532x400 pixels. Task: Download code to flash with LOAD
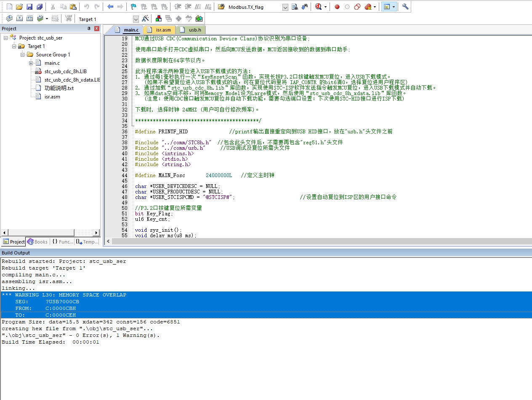click(69, 19)
